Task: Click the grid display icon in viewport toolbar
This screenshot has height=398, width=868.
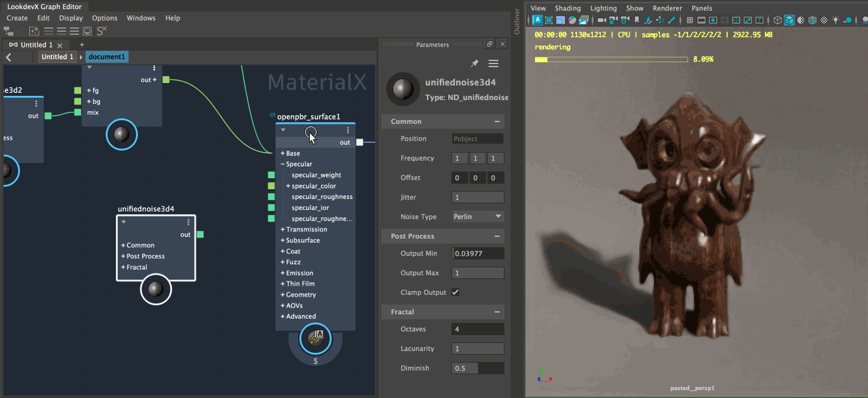Action: click(x=690, y=20)
